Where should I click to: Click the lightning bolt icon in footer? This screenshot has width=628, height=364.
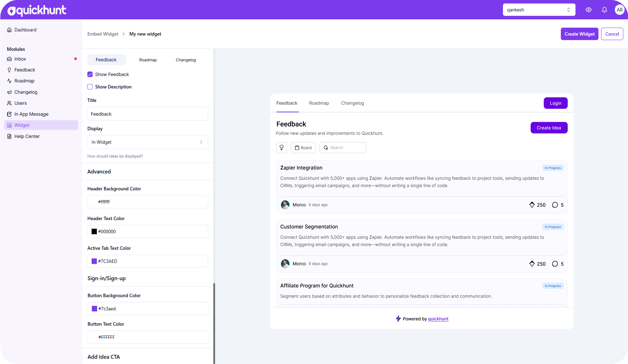click(398, 319)
